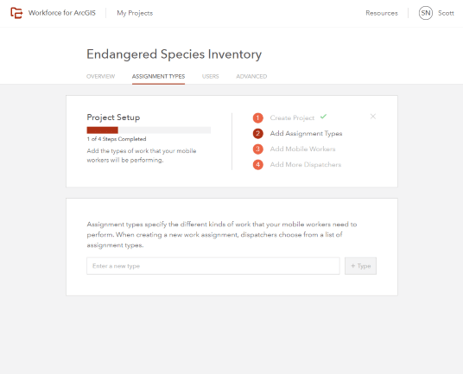Click the setup progress bar
The image size is (463, 374).
(149, 130)
